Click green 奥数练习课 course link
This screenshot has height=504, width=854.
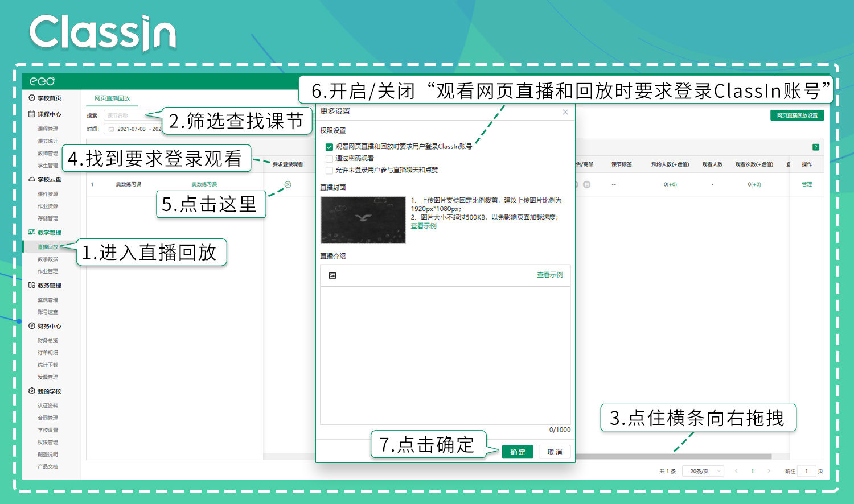[x=204, y=184]
